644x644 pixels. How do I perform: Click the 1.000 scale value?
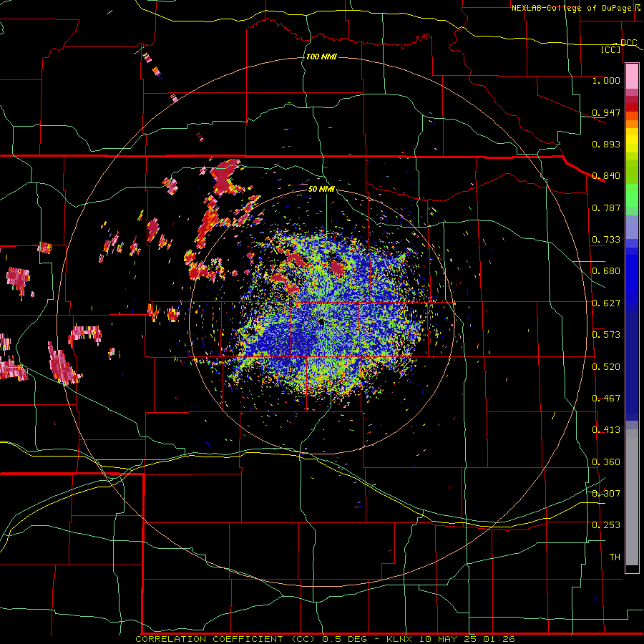click(606, 80)
